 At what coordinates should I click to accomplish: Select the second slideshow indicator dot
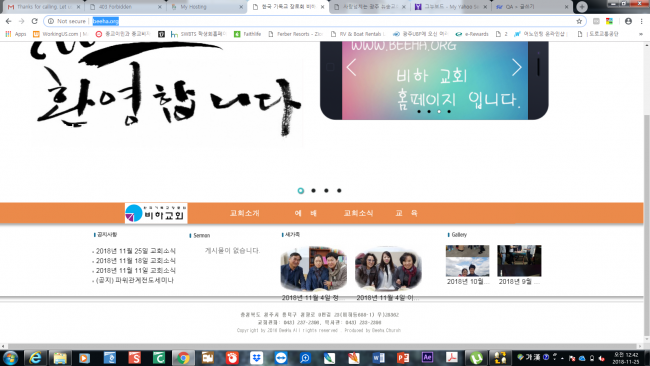[x=313, y=191]
